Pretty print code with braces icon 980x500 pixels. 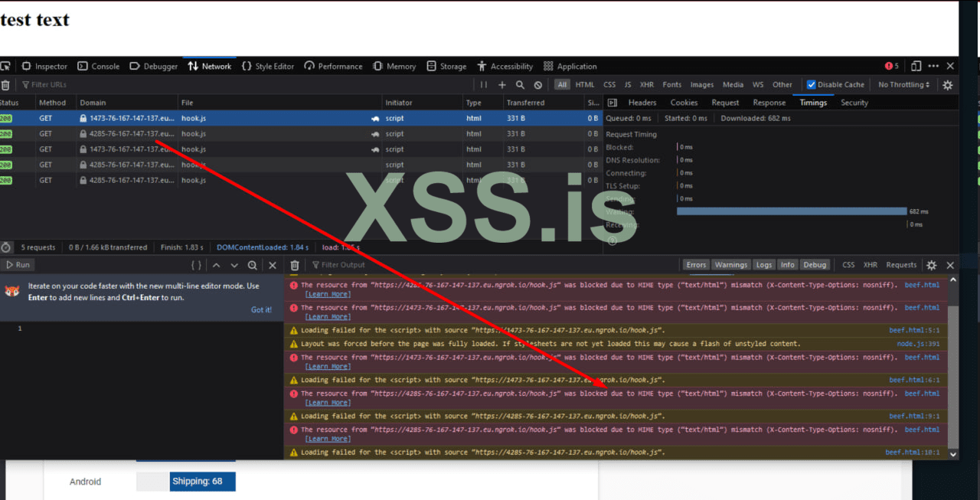[197, 265]
